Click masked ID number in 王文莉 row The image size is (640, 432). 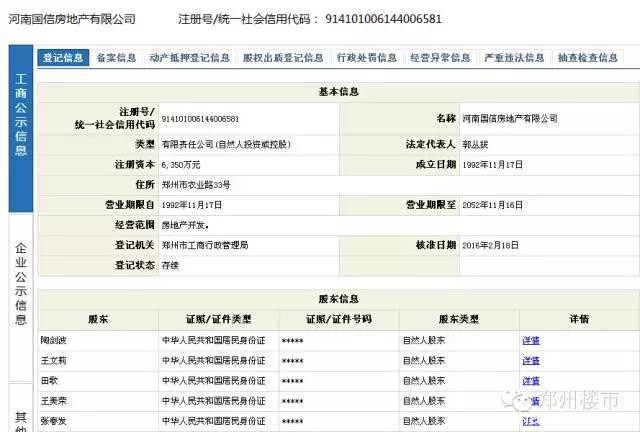tap(293, 361)
